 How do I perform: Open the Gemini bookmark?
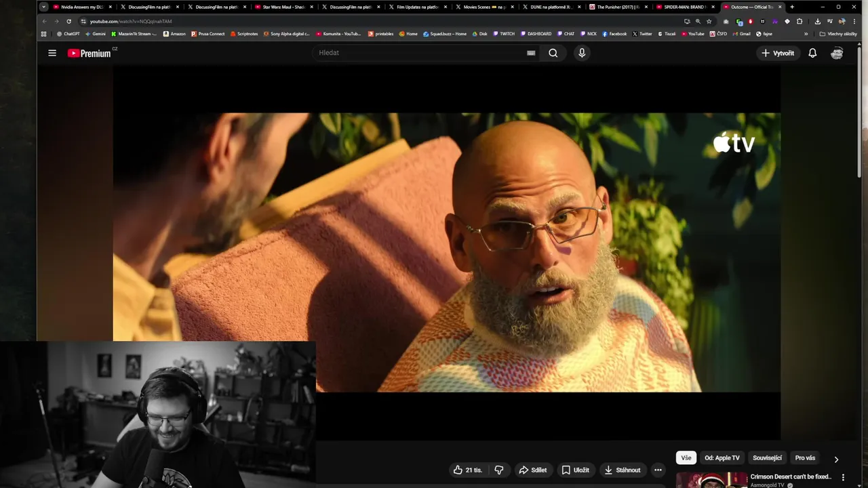(x=96, y=34)
